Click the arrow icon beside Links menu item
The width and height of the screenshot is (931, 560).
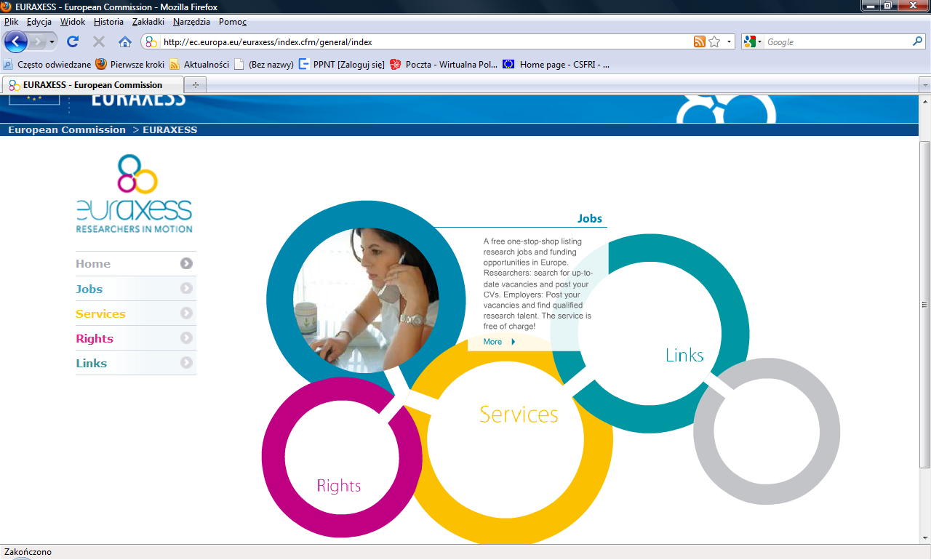click(x=187, y=362)
